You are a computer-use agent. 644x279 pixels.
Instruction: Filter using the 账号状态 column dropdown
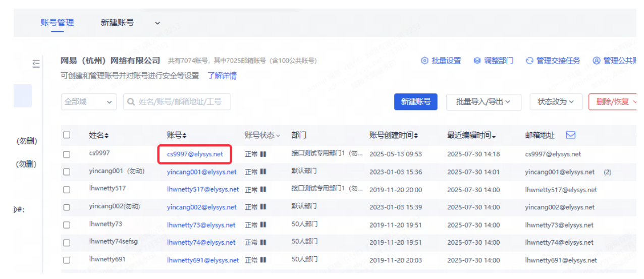click(x=262, y=135)
